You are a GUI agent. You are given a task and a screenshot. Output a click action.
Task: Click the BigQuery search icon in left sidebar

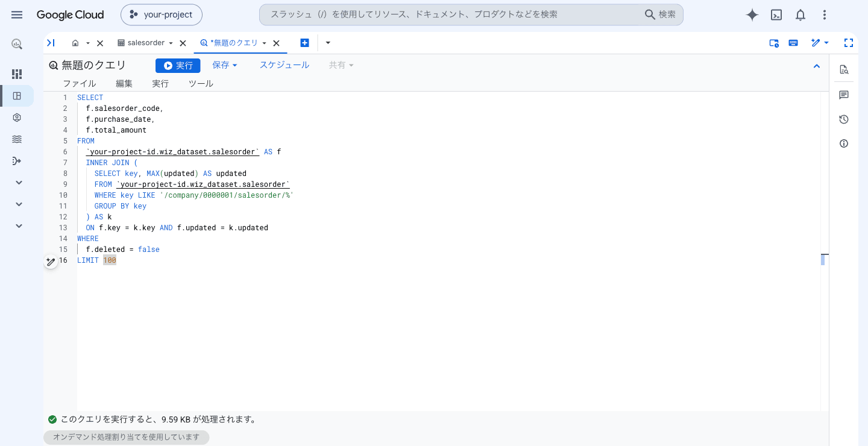coord(17,43)
